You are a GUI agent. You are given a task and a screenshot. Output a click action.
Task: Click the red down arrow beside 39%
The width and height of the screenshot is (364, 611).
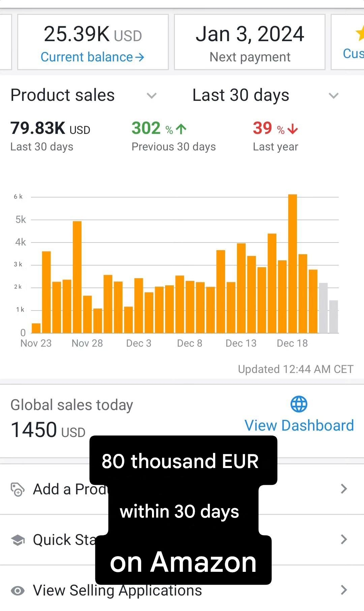coord(293,129)
